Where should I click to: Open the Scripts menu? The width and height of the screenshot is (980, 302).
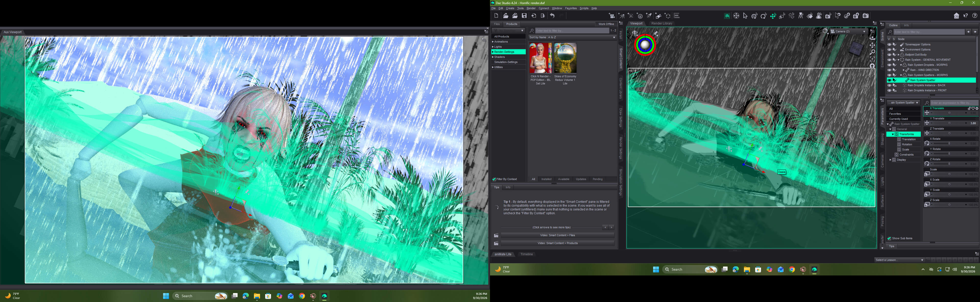click(x=584, y=8)
